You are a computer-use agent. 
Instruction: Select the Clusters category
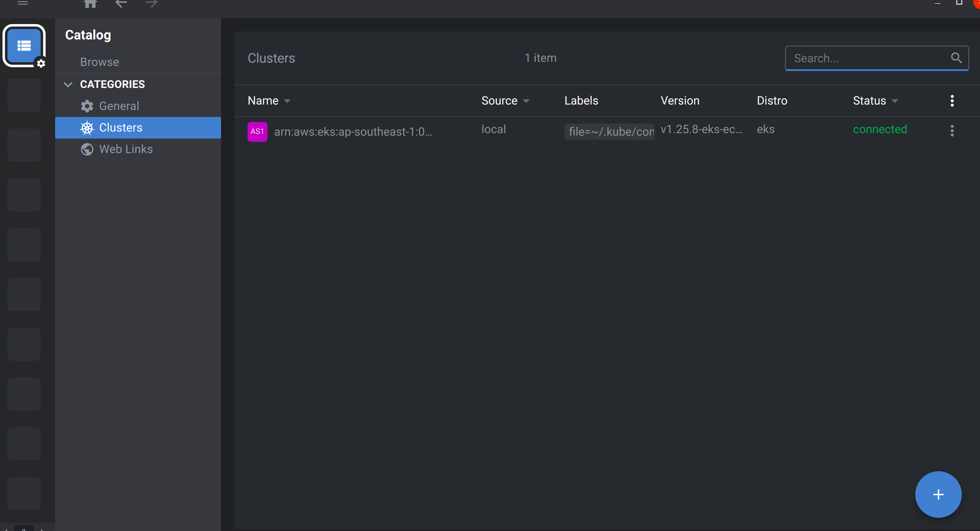(121, 128)
